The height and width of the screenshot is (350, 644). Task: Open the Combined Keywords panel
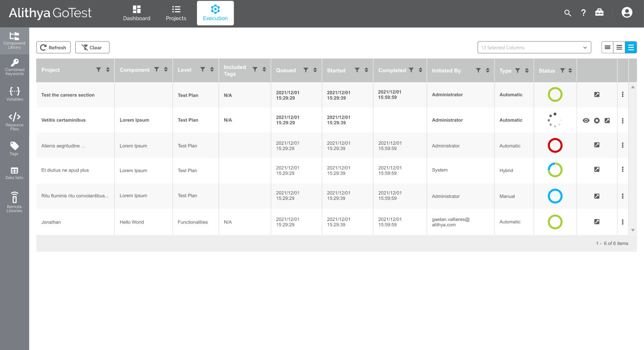[x=14, y=67]
